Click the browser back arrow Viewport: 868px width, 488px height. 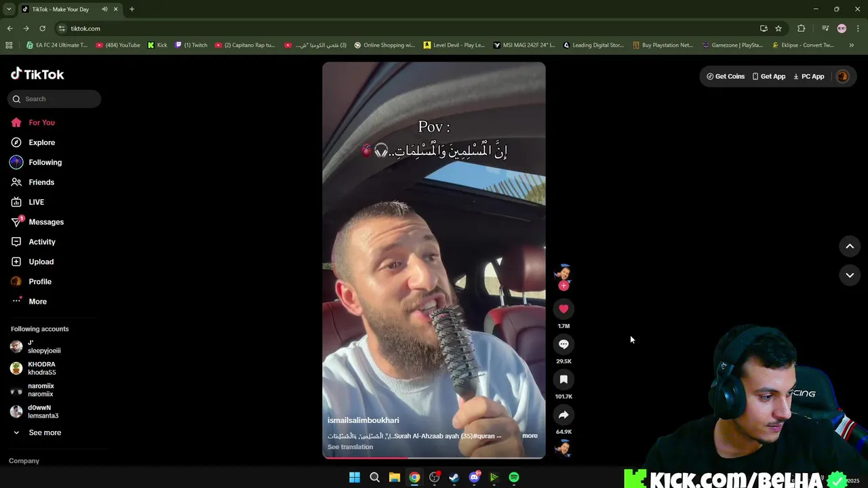[9, 28]
